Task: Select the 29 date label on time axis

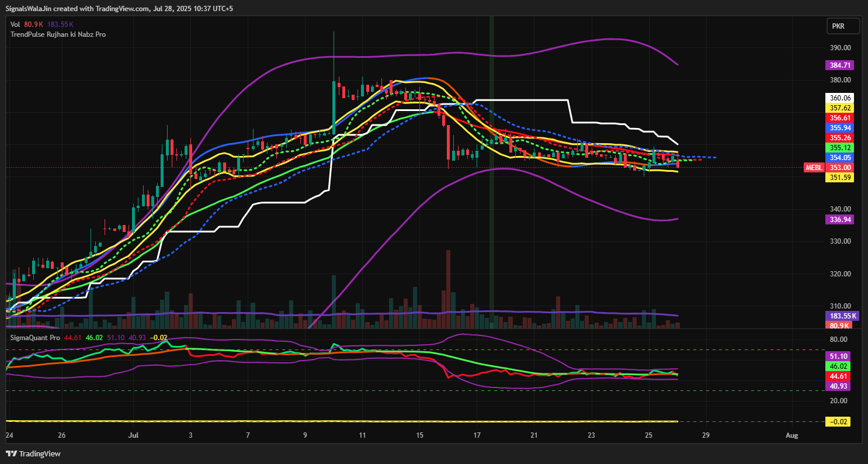Action: (706, 435)
